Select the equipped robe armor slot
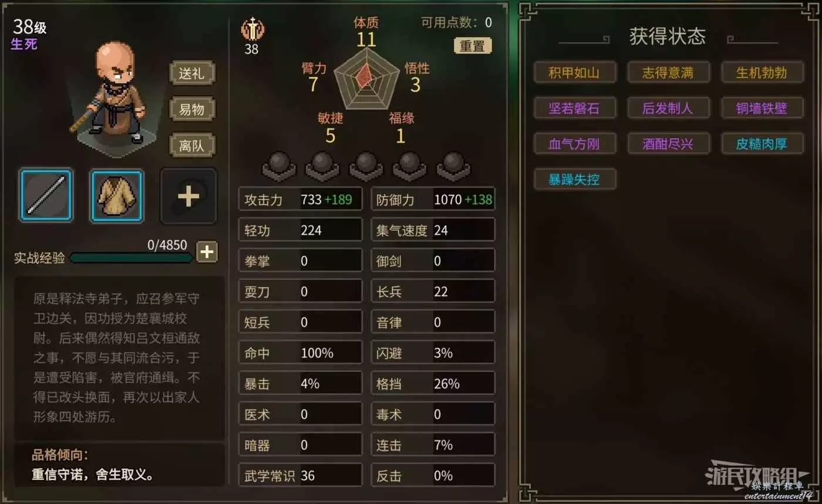The image size is (822, 504). (117, 196)
